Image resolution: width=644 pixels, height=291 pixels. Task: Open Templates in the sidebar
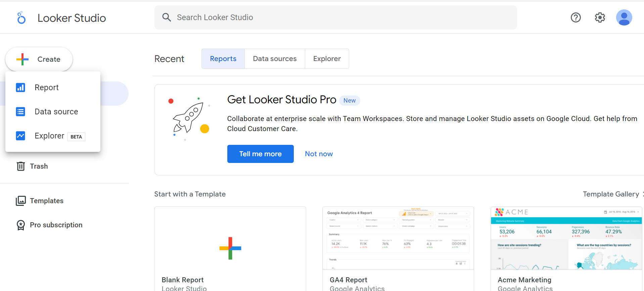40,201
